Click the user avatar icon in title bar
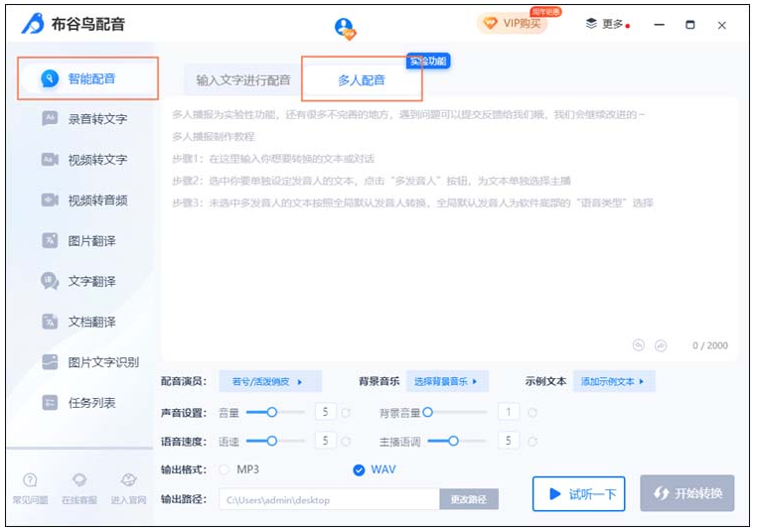The height and width of the screenshot is (532, 758). click(345, 28)
